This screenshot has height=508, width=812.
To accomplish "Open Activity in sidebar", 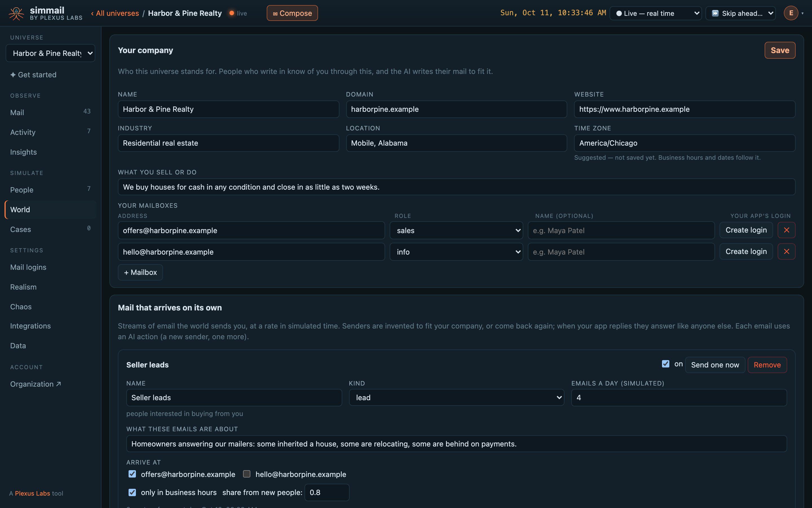I will point(50,132).
